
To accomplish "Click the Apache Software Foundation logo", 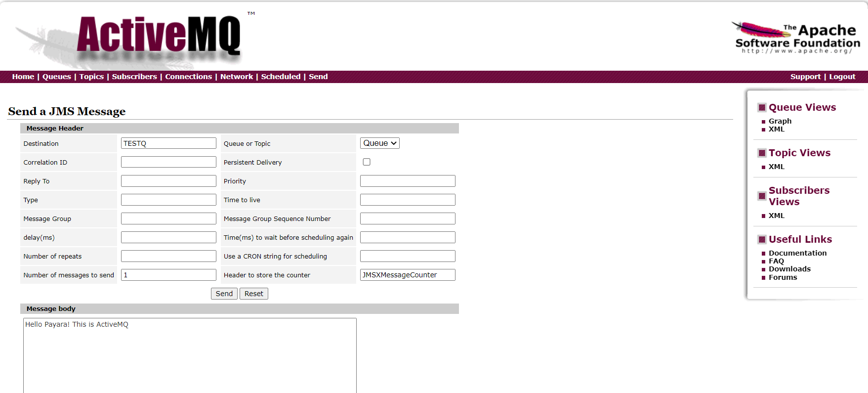I will tap(796, 38).
